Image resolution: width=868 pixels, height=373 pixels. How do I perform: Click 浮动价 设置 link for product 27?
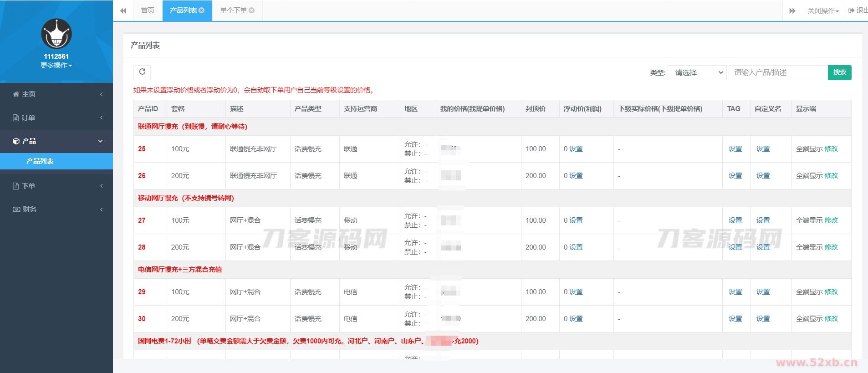[x=576, y=220]
